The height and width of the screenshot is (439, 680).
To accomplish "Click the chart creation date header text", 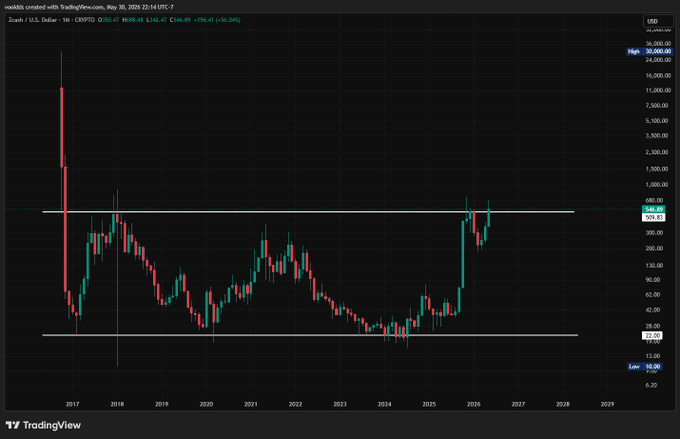I will [x=89, y=7].
